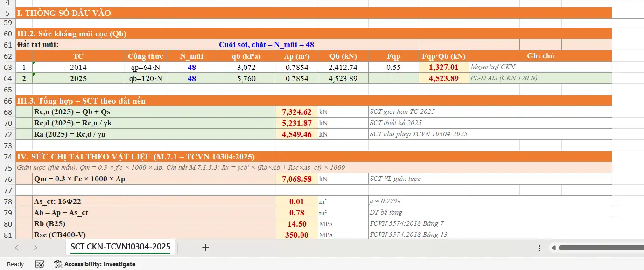Click the horizontal scrollbar left arrow
Viewport: 644px width, 270px height.
(553, 248)
